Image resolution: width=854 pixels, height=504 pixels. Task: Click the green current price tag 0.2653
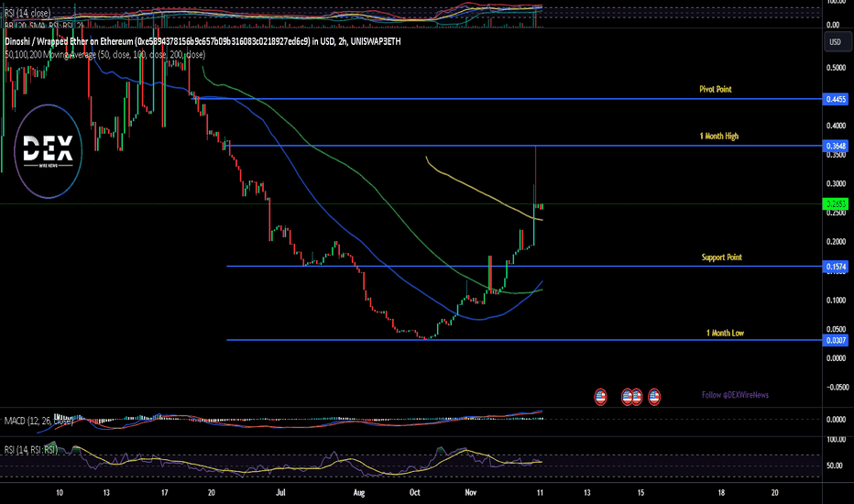pos(836,204)
